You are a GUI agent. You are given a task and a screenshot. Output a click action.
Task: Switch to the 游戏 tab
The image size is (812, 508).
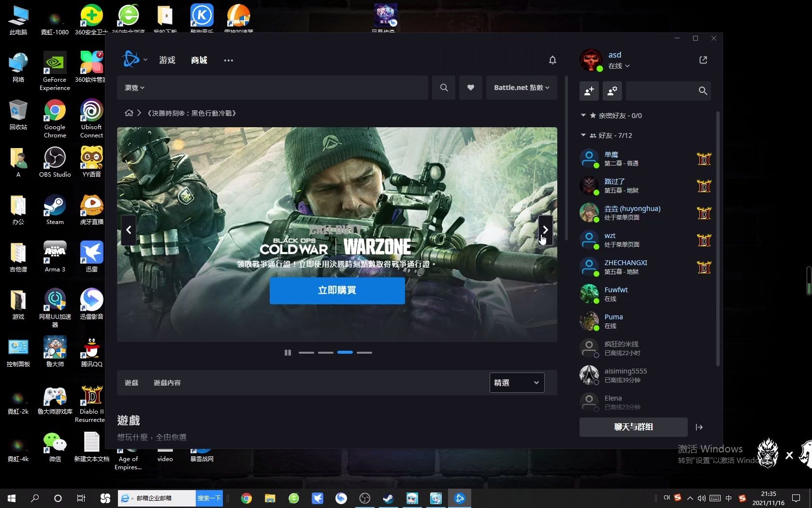coord(167,60)
